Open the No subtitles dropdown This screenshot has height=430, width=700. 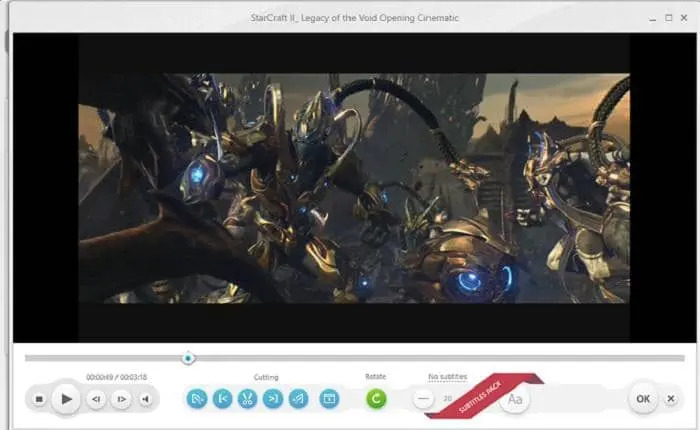(447, 377)
